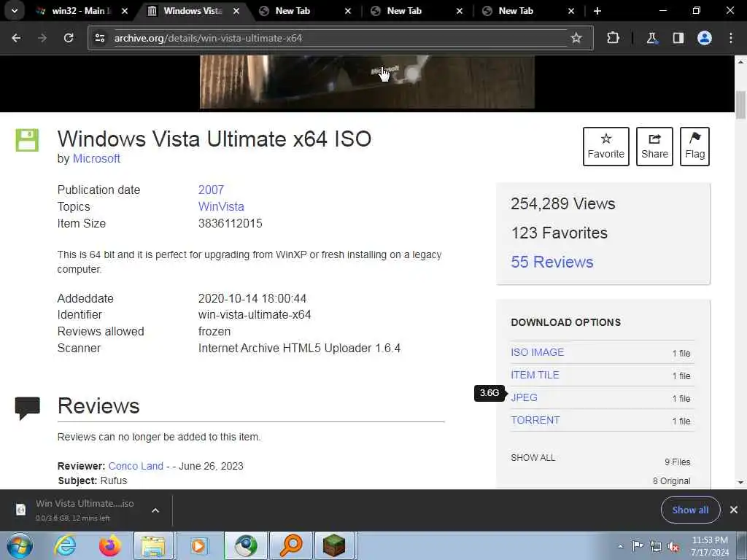This screenshot has width=747, height=560.
Task: Click the Reviews speech bubble icon
Action: pos(27,408)
